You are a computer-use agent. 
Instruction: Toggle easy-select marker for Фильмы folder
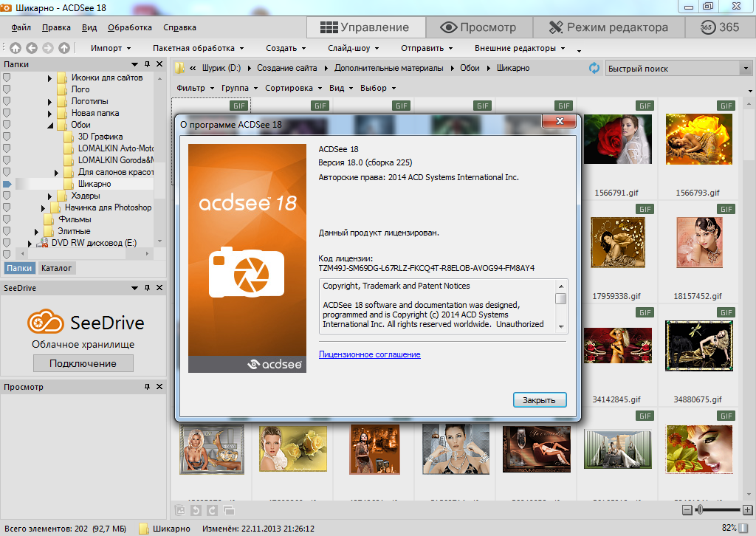tap(7, 219)
